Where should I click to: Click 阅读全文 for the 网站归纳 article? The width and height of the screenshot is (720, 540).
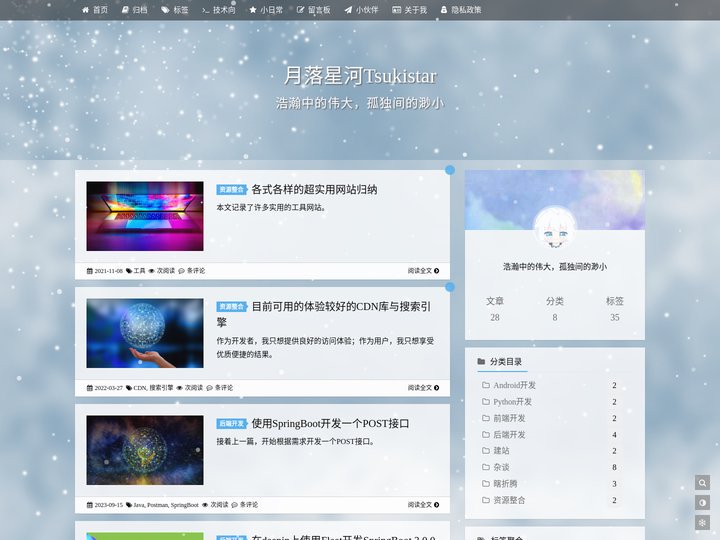(x=423, y=271)
